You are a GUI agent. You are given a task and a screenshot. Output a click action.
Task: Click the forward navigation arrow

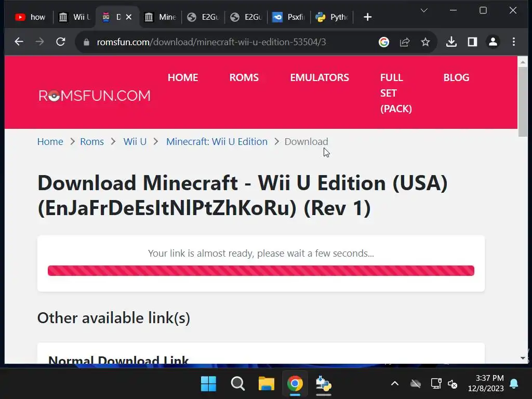tap(39, 42)
